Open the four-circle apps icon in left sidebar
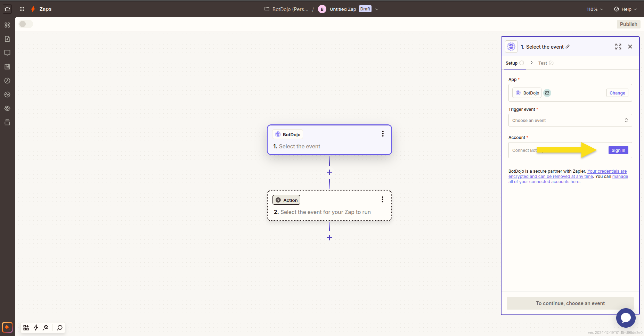This screenshot has width=644, height=336. click(7, 25)
